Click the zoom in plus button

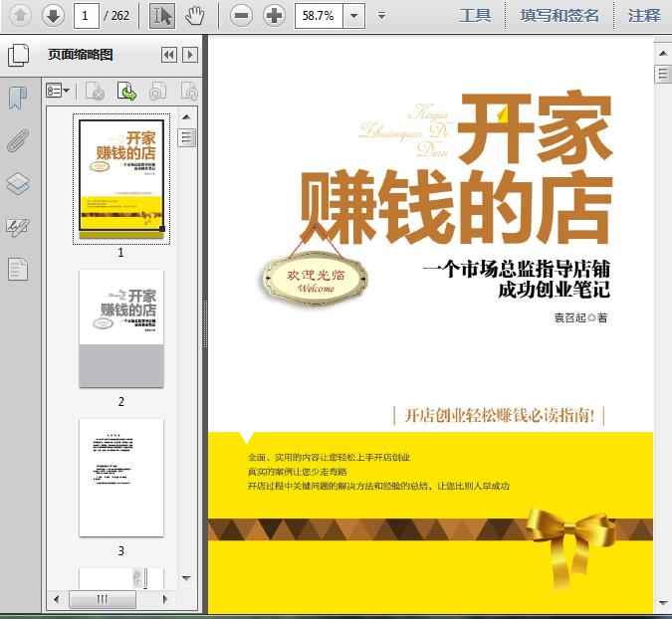click(274, 15)
